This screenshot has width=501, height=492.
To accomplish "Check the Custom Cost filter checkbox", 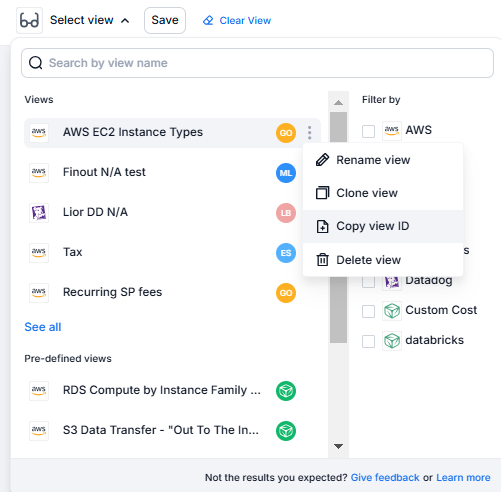I will tap(368, 311).
